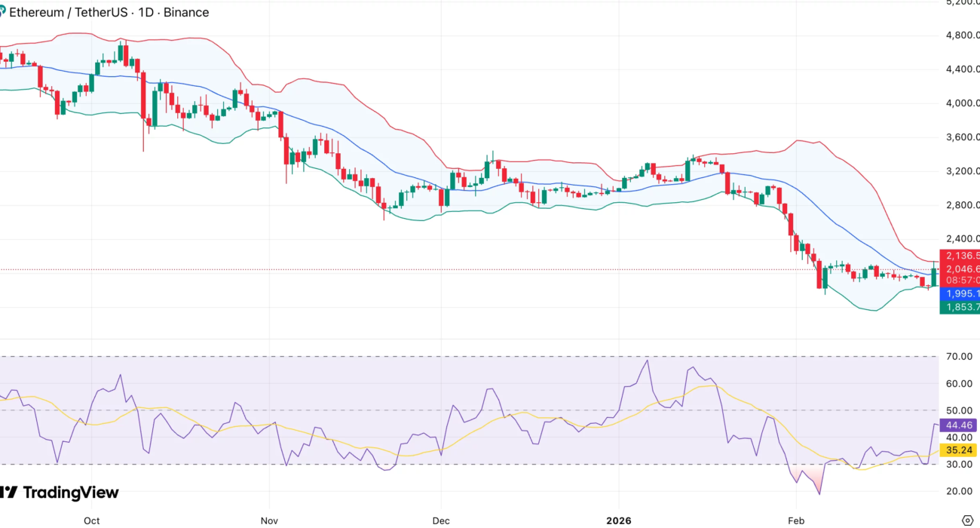This screenshot has height=528, width=980.
Task: Click the purple 44.46 RSI value label
Action: click(x=959, y=425)
